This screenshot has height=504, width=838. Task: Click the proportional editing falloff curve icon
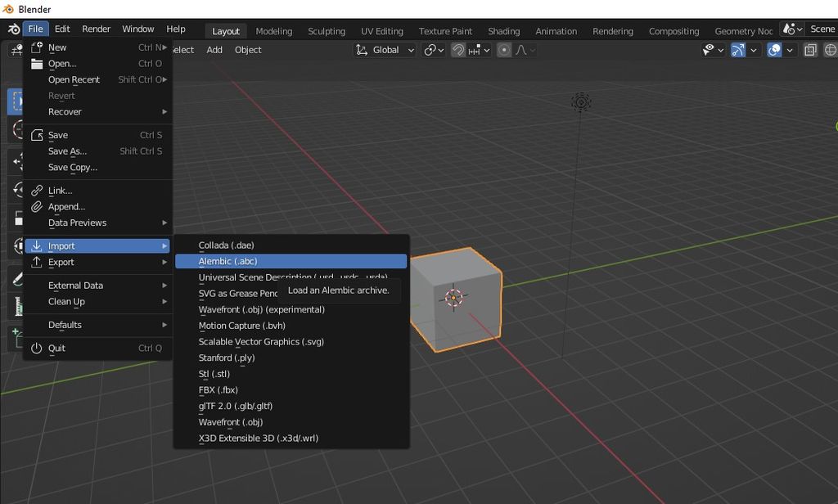click(x=522, y=50)
